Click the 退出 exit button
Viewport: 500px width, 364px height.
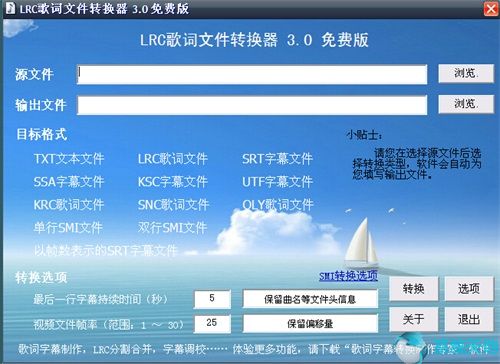click(469, 319)
